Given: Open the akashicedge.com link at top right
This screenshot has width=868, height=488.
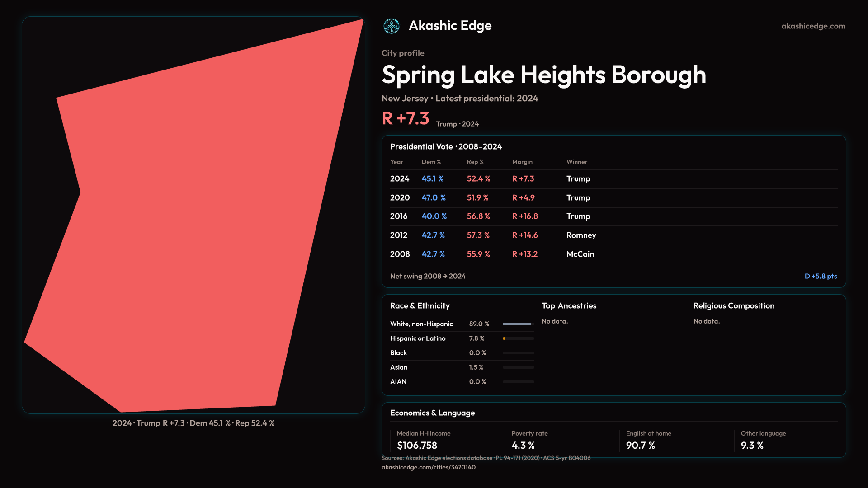Looking at the screenshot, I should click(813, 26).
